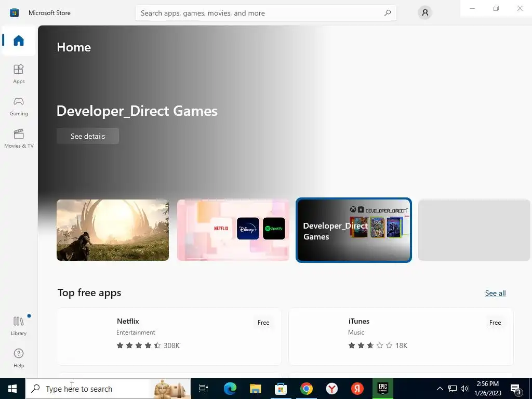Click the sphinx search highlight image in taskbar
This screenshot has width=532, height=399.
170,389
